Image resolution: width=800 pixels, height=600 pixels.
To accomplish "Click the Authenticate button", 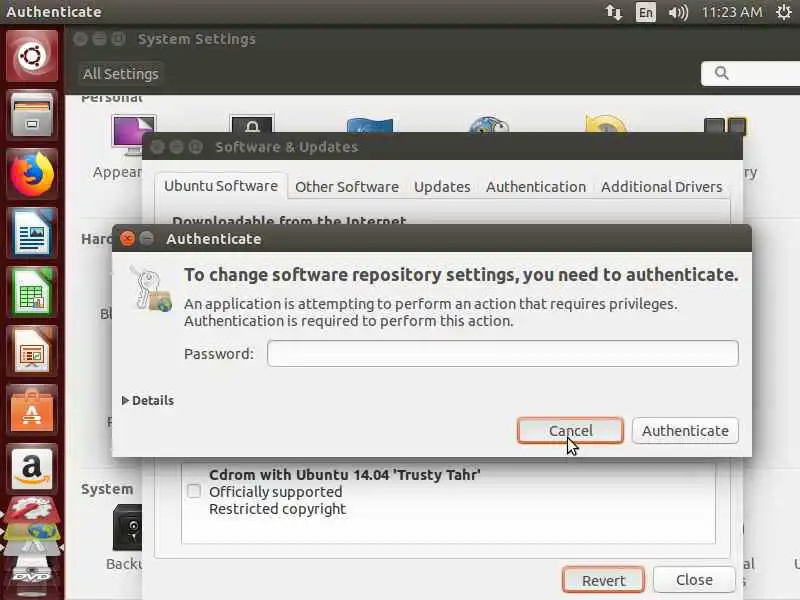I will 685,431.
